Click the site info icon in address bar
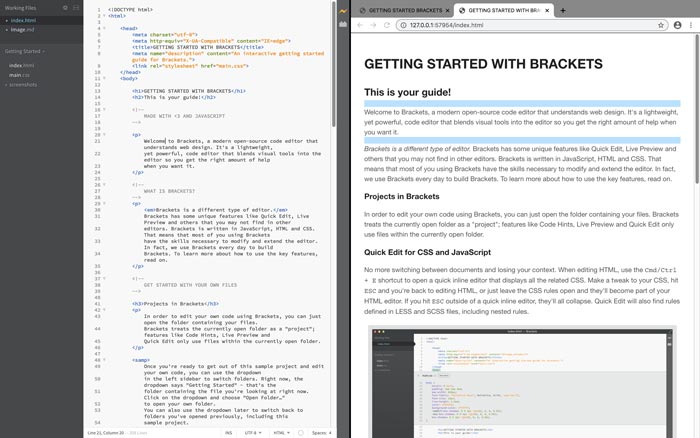Screen dimensions: 700x438 pyautogui.click(x=403, y=25)
